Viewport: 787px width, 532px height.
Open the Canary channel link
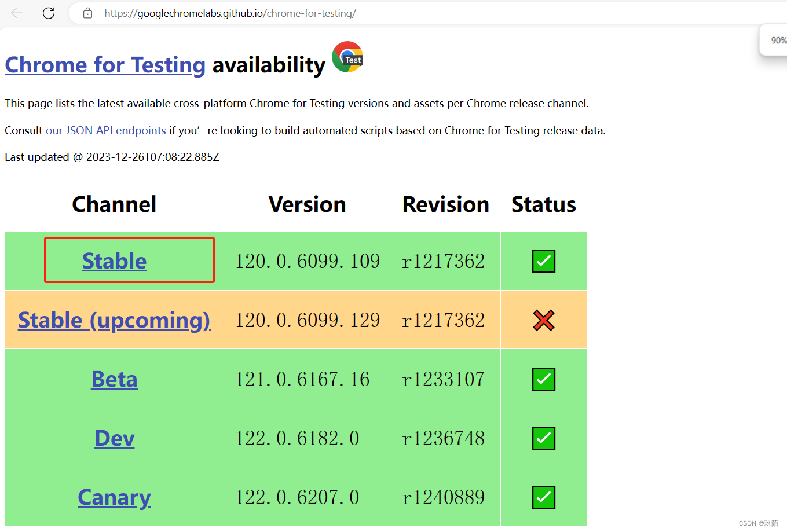pyautogui.click(x=114, y=497)
